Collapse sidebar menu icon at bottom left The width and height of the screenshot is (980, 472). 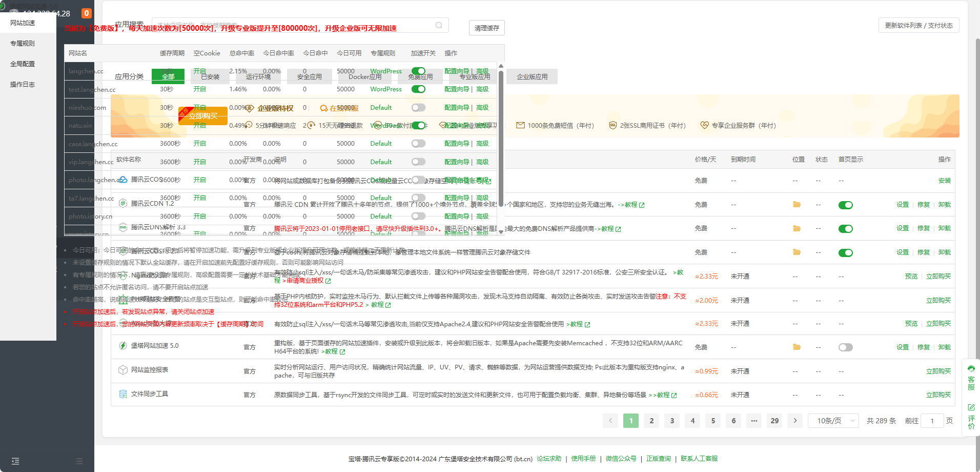15,461
